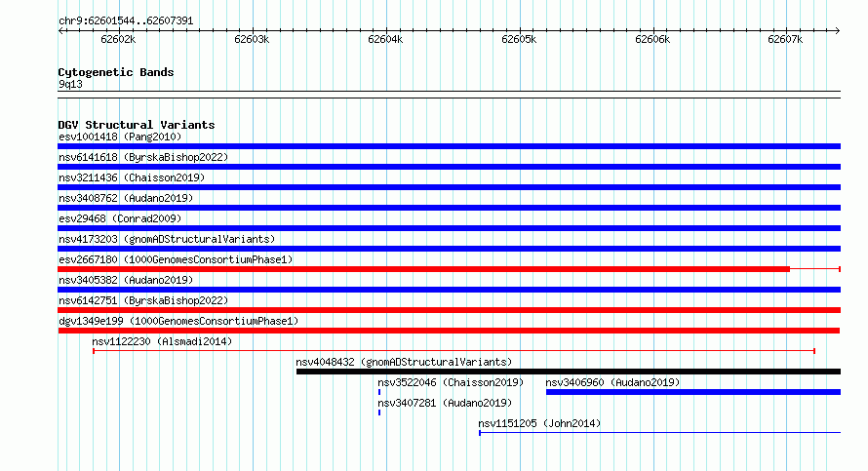Select the blue bar under nsv6141618
Viewport: 868px width, 471px height.
(x=449, y=167)
